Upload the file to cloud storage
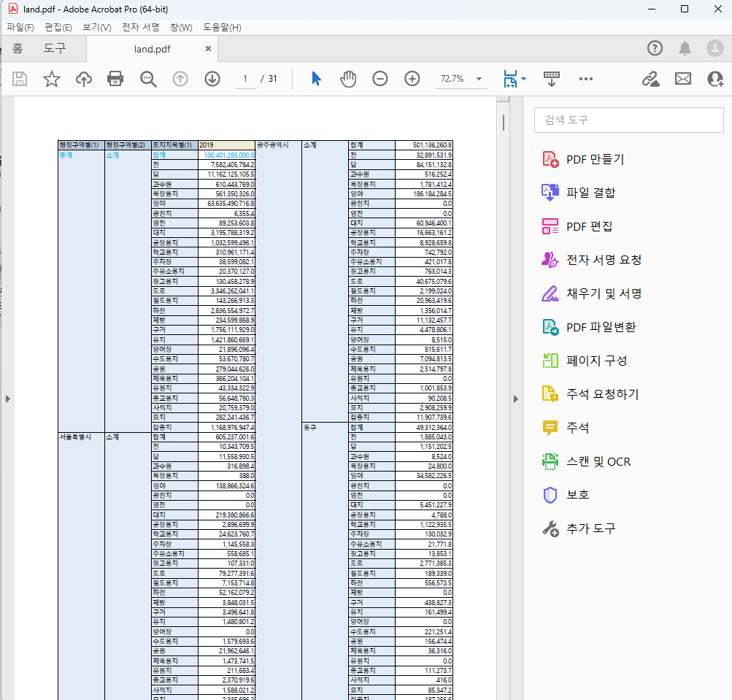Image resolution: width=732 pixels, height=700 pixels. click(x=84, y=79)
